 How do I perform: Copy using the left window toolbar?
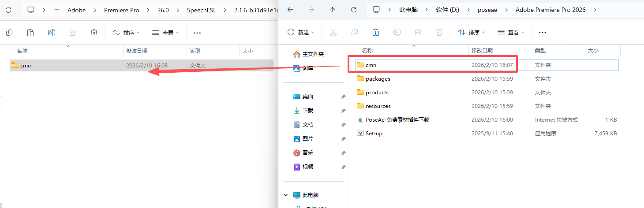click(9, 33)
